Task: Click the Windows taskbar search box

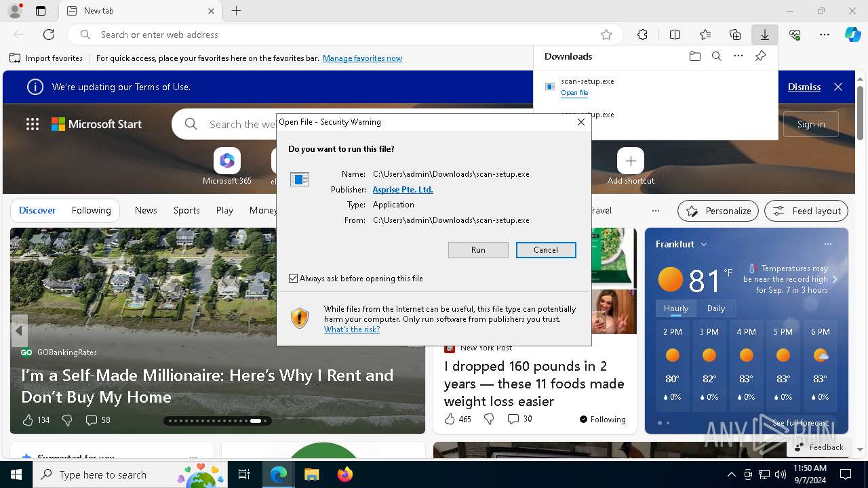Action: (x=132, y=474)
